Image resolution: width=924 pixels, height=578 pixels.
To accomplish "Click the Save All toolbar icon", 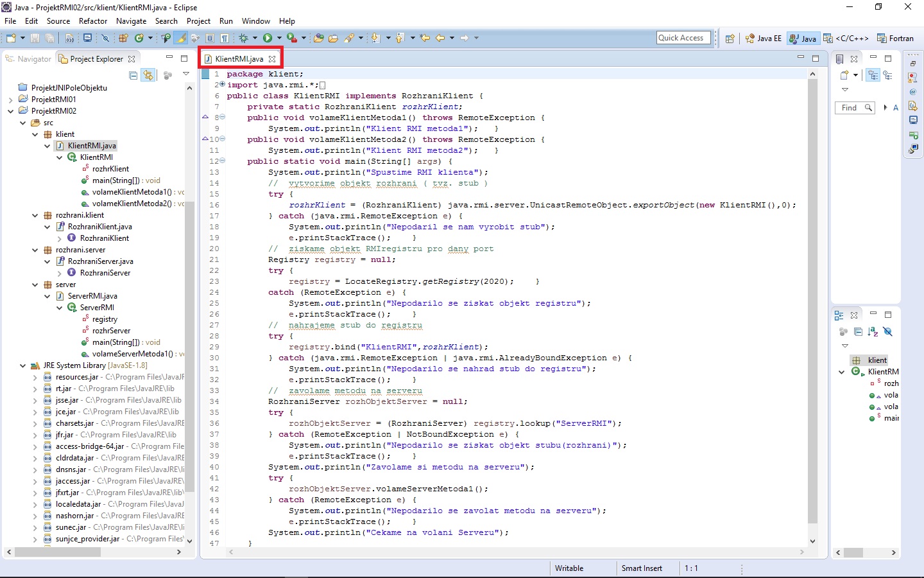I will tap(49, 38).
